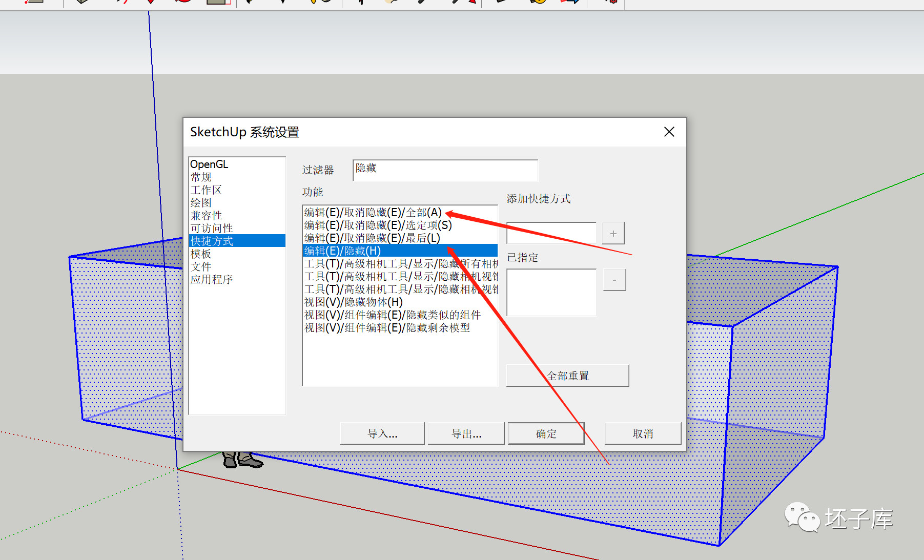Select the 编辑(E)/隐藏(H) function row
The image size is (924, 560).
pos(400,251)
